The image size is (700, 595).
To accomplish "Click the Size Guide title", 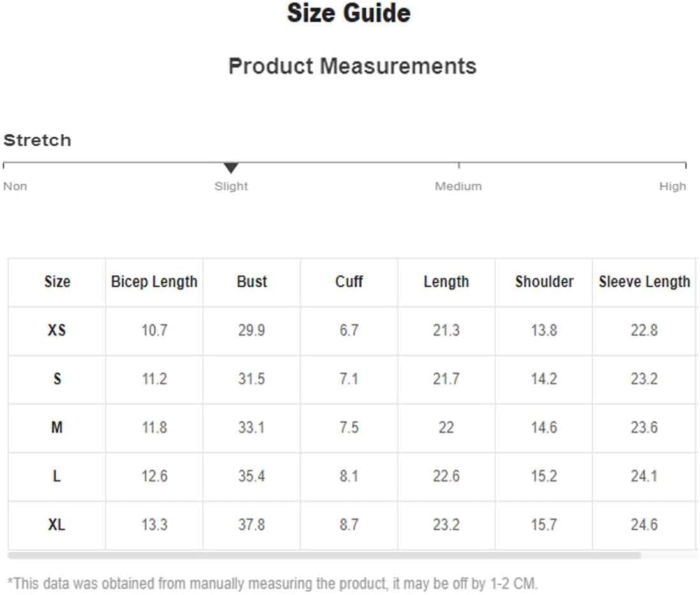I will click(348, 13).
